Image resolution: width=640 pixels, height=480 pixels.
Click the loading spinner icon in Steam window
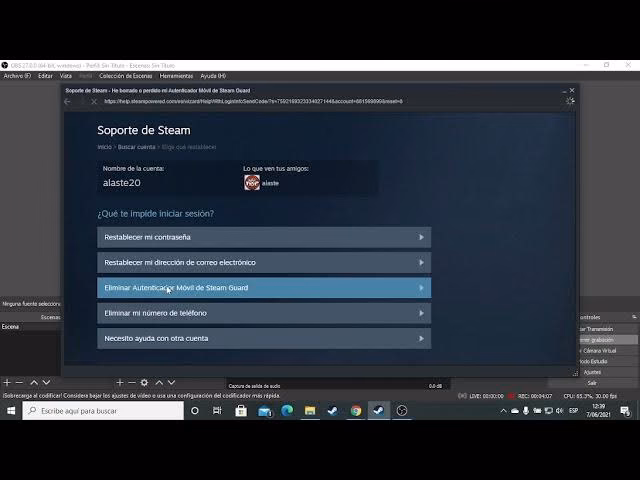click(x=570, y=101)
